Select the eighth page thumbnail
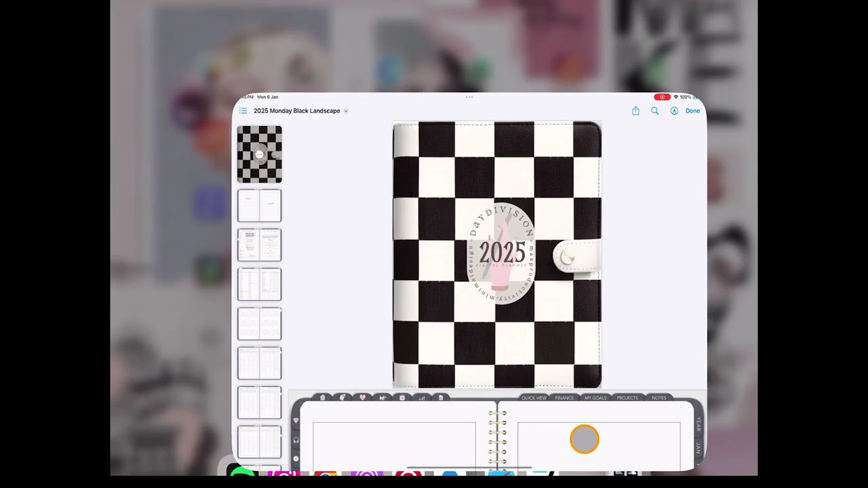Screen dimensions: 868x488 tap(259, 441)
